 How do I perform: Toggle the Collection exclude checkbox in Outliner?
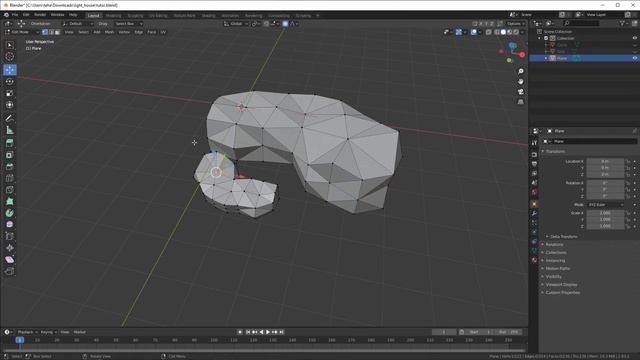tap(546, 38)
